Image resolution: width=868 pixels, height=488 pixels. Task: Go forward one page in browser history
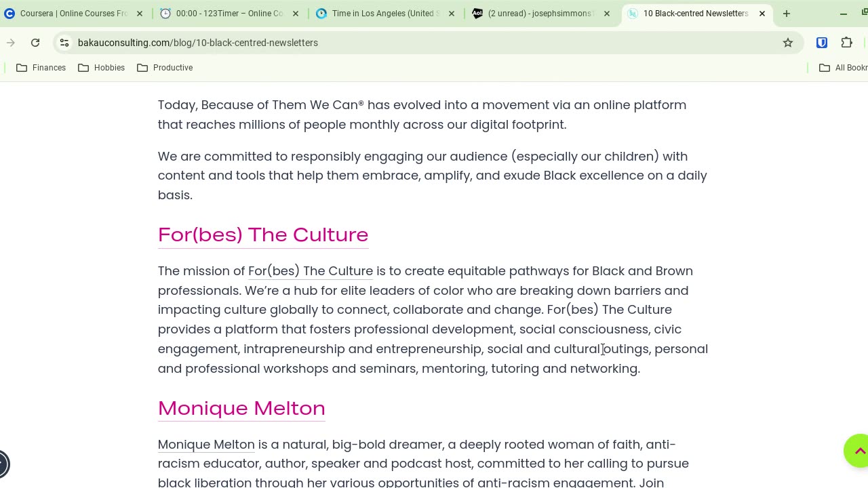tap(11, 43)
